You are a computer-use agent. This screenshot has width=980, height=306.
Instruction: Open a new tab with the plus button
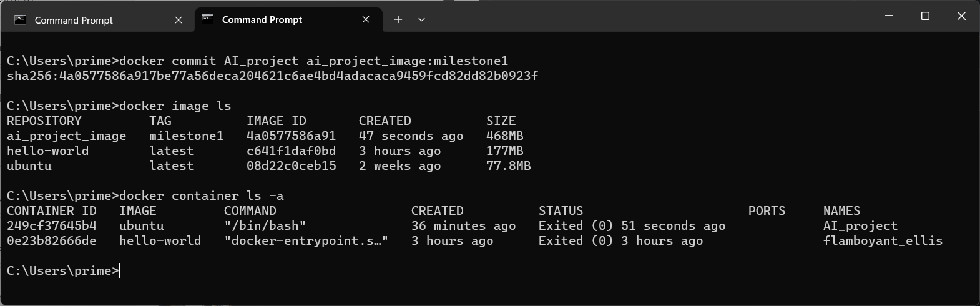[x=398, y=20]
